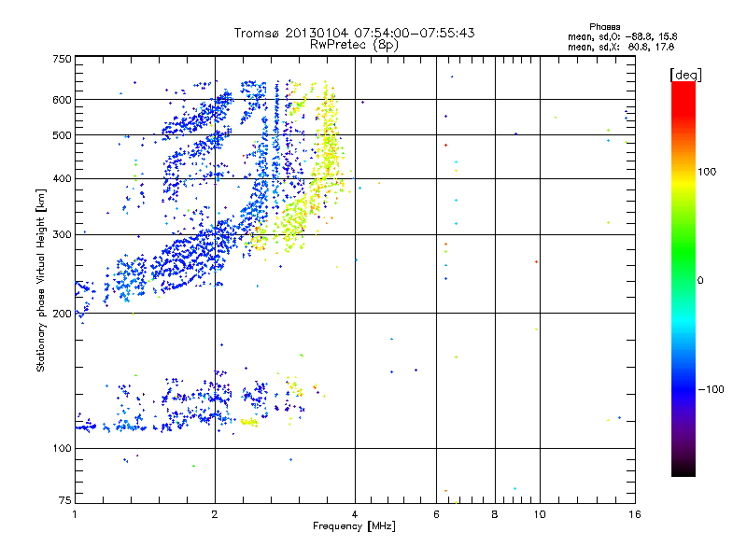Click y-axis tick label '200'
747x560 pixels.
point(62,314)
